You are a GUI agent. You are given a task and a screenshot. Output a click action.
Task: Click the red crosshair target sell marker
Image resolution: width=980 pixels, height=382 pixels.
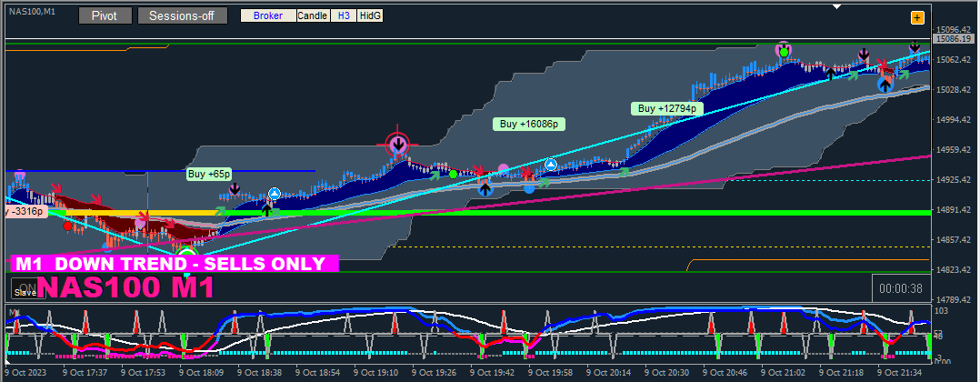398,145
